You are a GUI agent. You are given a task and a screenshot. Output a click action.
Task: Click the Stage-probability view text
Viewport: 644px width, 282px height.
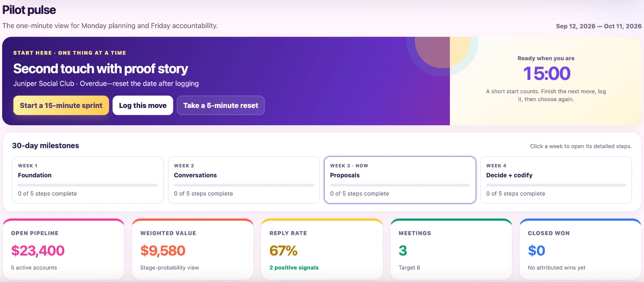[170, 268]
